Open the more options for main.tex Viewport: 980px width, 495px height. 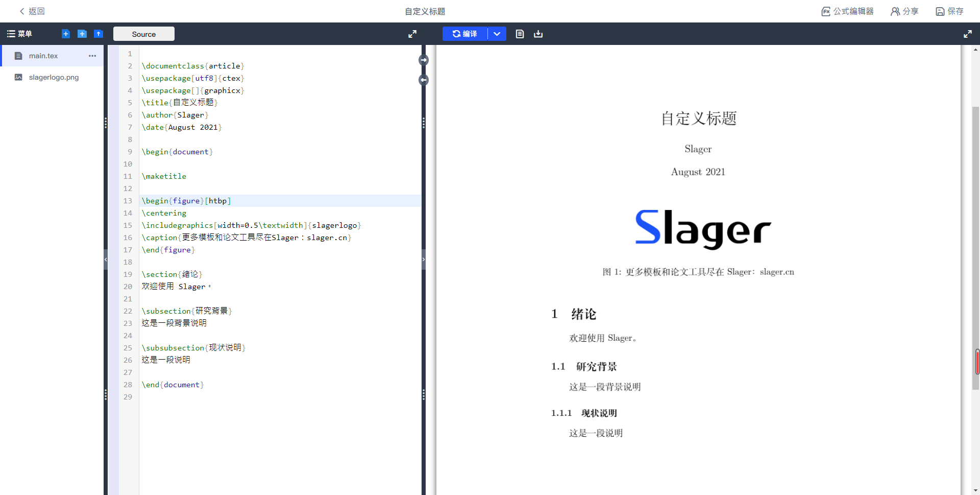coord(92,56)
